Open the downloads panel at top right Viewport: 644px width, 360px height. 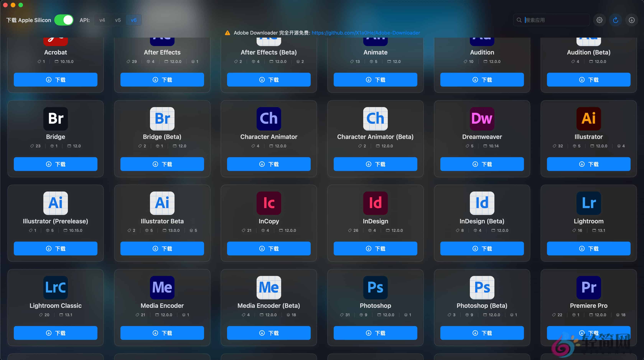tap(631, 20)
